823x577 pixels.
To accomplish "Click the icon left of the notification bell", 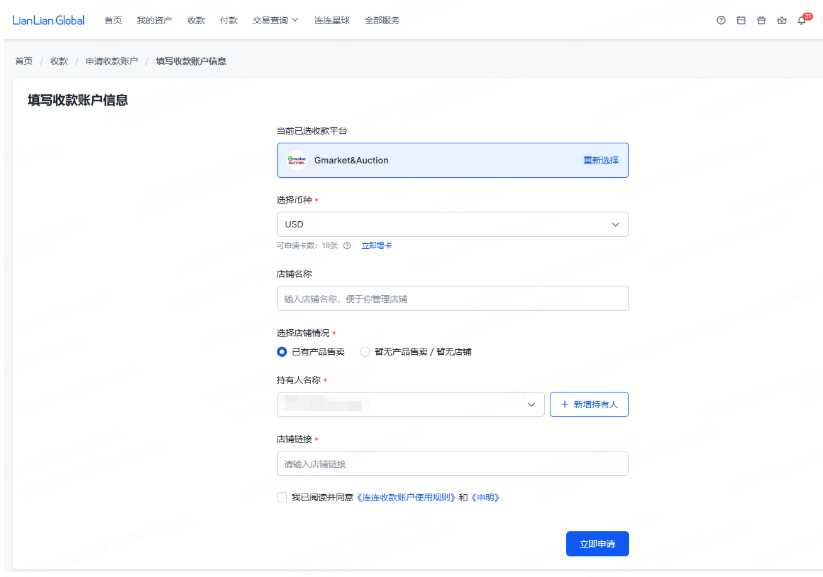I will [781, 21].
